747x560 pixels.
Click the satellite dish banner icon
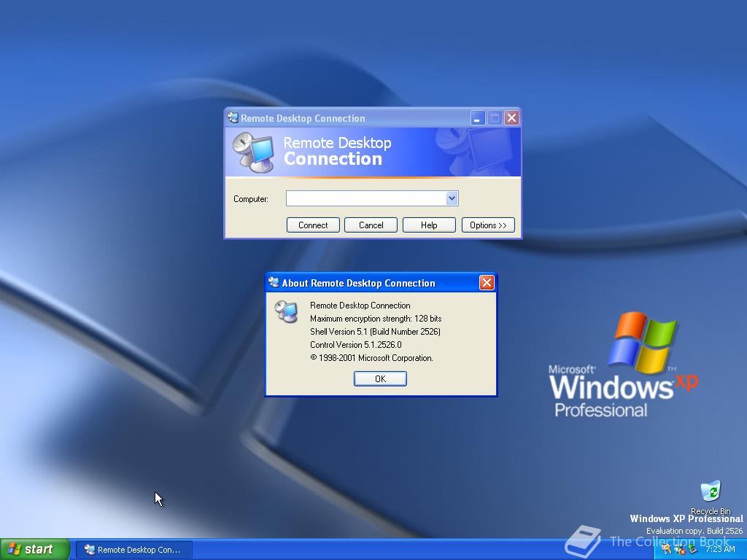click(x=253, y=152)
